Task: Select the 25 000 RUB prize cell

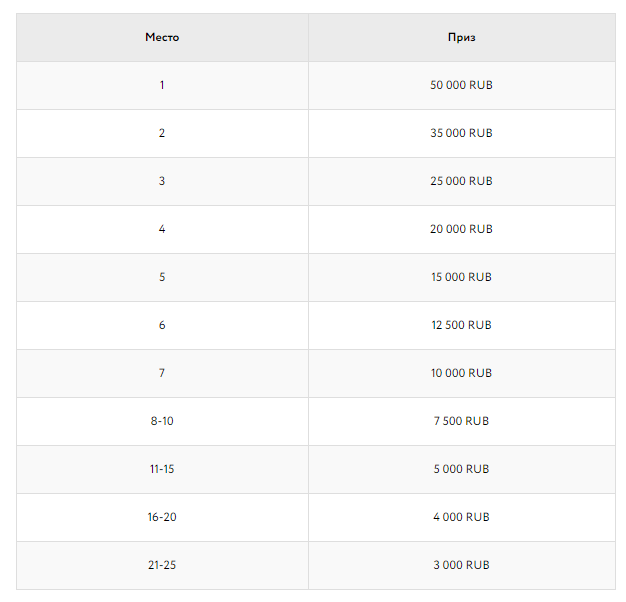Action: tap(461, 181)
